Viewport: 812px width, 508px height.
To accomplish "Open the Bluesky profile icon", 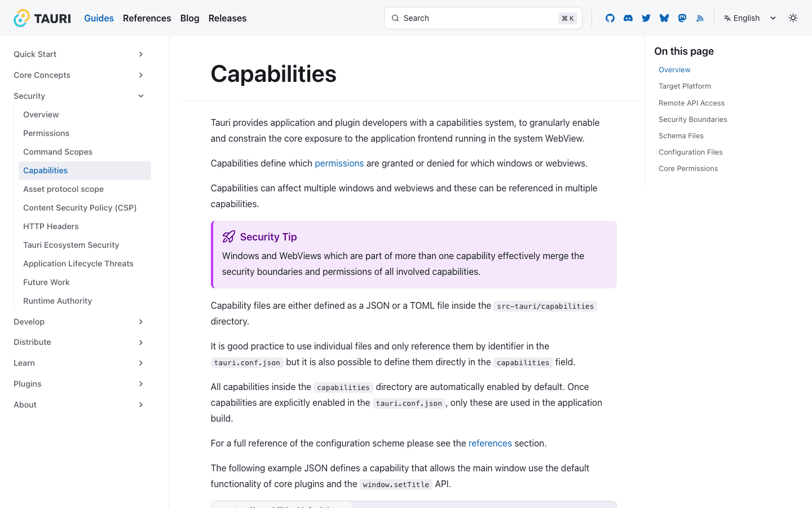I will click(x=664, y=18).
